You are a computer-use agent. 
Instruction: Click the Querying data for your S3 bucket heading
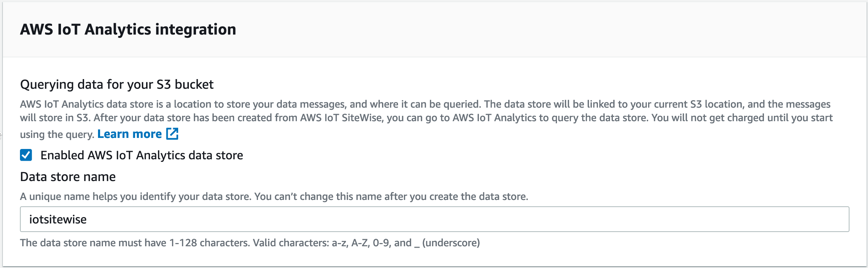117,84
